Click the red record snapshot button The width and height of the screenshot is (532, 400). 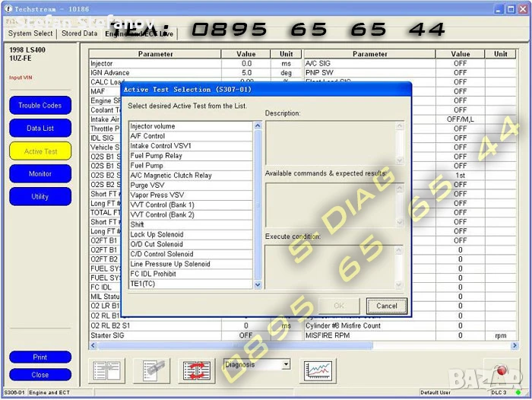[499, 370]
